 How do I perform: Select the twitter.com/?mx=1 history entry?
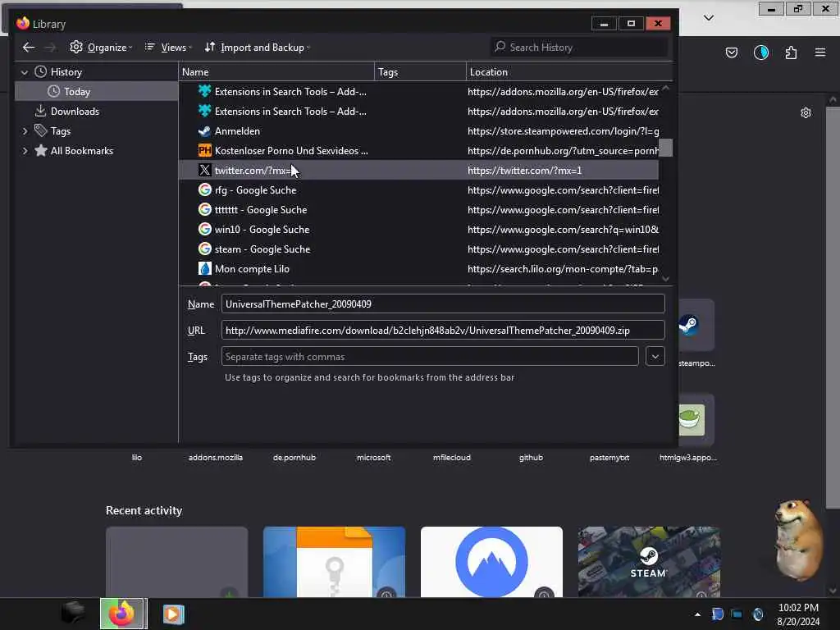tap(418, 171)
